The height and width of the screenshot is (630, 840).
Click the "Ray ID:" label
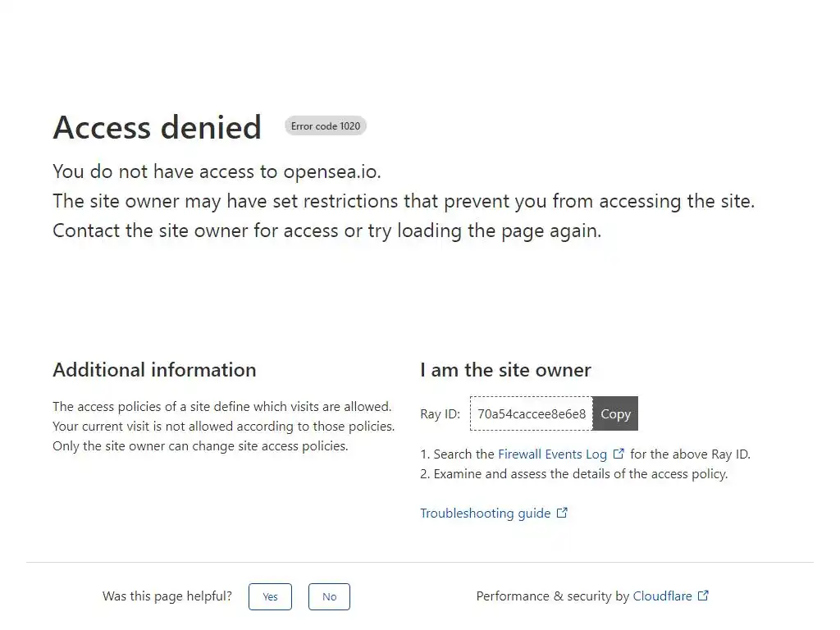coord(440,414)
